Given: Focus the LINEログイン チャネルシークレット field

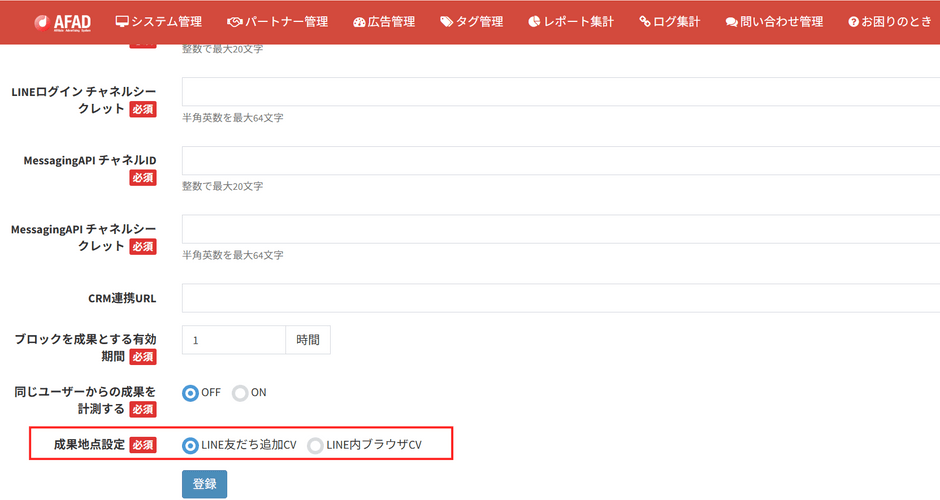Looking at the screenshot, I should pos(561,92).
